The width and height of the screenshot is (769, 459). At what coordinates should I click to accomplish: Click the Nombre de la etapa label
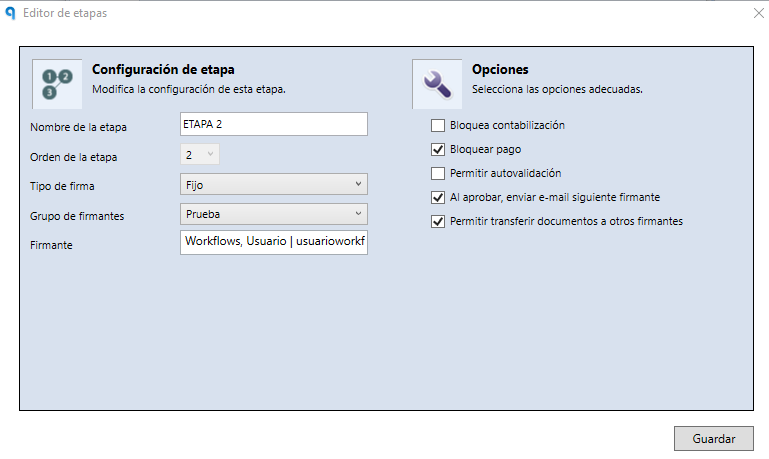pyautogui.click(x=78, y=128)
